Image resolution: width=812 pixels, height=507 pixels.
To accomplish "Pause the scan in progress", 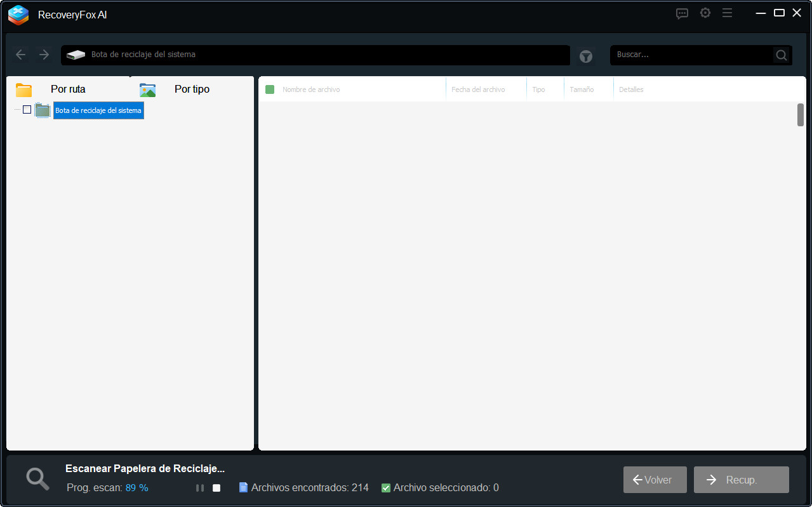I will (200, 488).
